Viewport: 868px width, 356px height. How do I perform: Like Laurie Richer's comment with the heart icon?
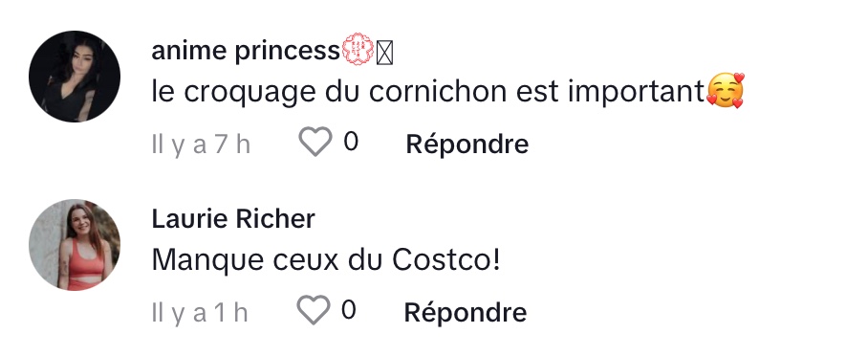pos(314,310)
